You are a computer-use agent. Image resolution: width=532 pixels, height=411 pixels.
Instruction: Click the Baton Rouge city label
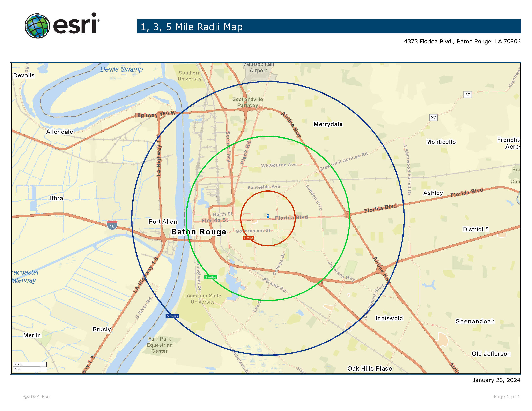point(199,232)
